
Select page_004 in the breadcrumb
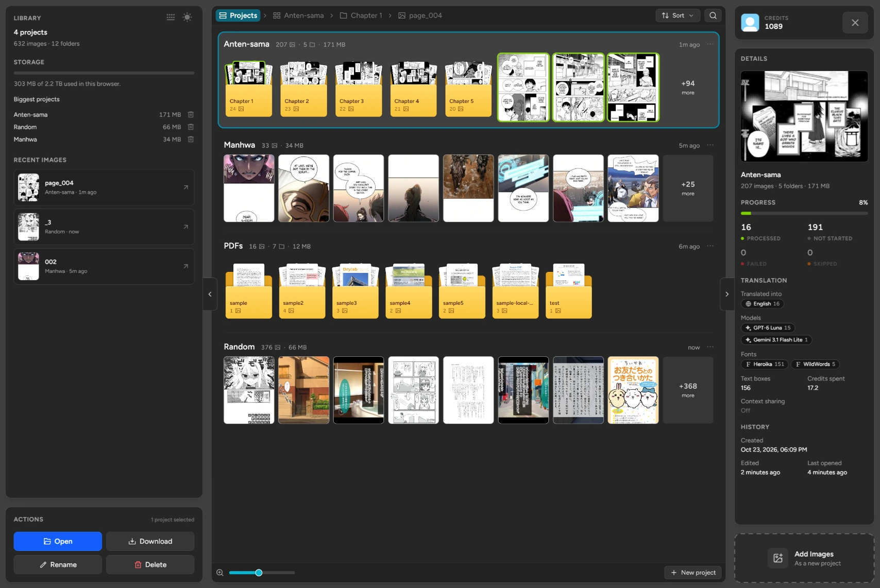[420, 15]
